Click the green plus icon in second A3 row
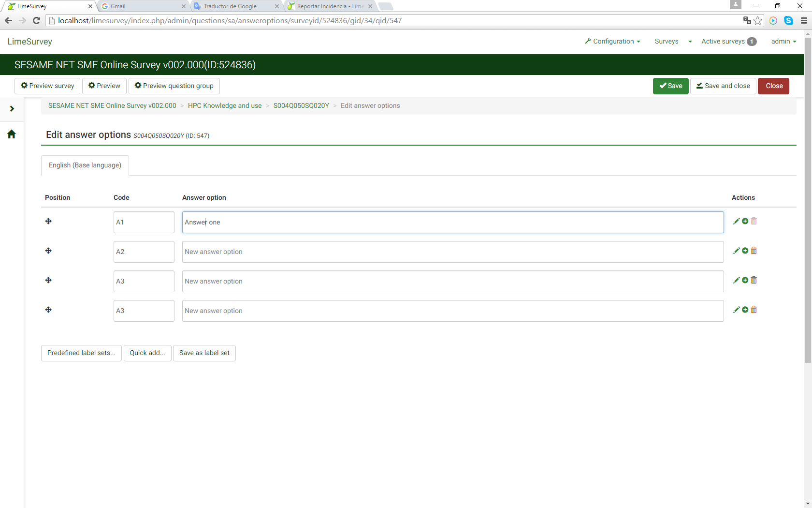This screenshot has height=508, width=812. coord(745,310)
